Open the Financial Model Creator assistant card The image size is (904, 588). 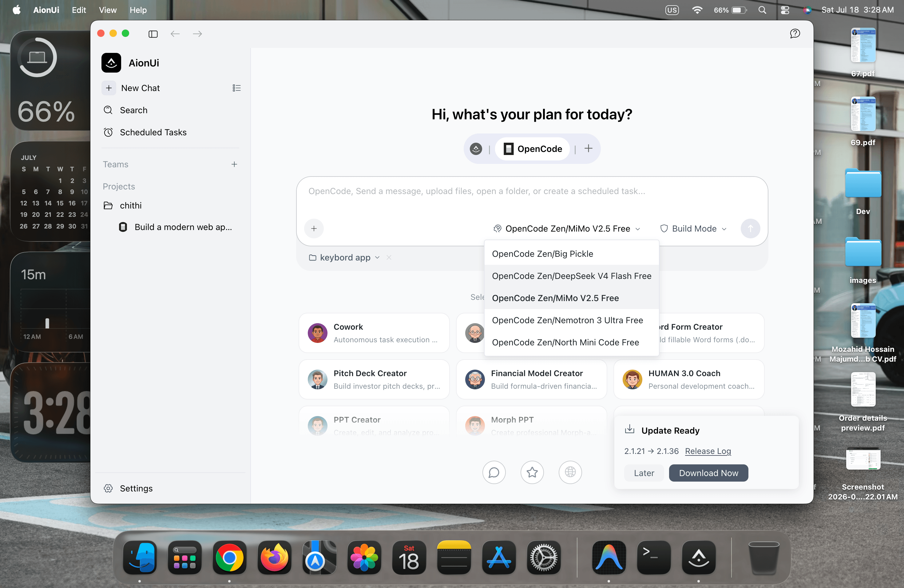[531, 379]
